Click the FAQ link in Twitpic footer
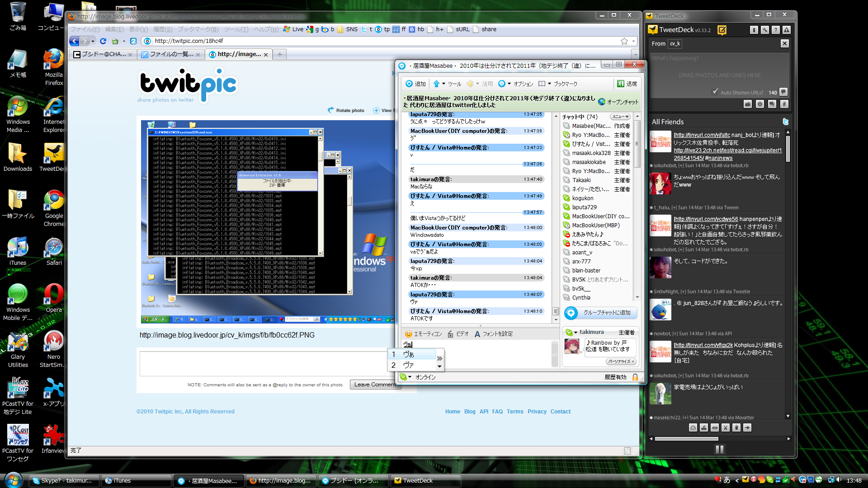This screenshot has width=868, height=488. pos(497,412)
